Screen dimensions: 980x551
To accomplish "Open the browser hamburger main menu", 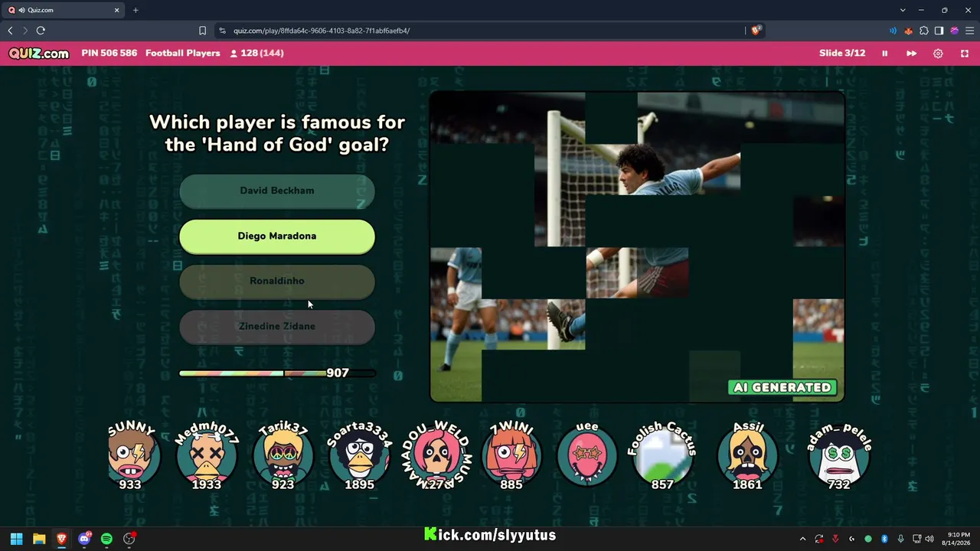I will pyautogui.click(x=969, y=31).
